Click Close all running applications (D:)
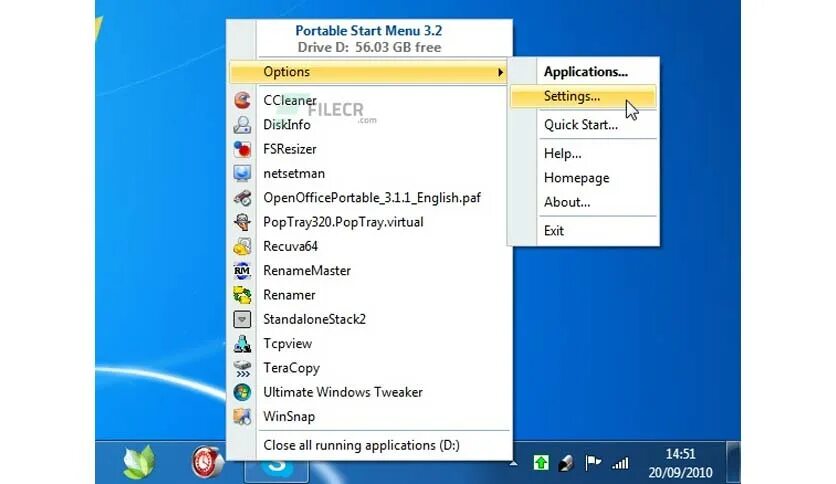The width and height of the screenshot is (836, 484). (x=361, y=445)
